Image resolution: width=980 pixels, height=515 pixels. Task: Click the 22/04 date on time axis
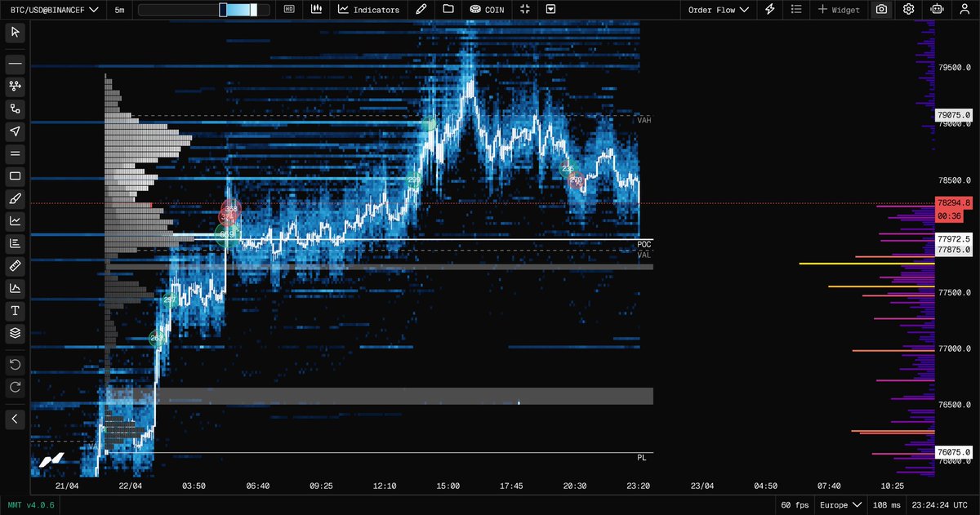point(131,486)
